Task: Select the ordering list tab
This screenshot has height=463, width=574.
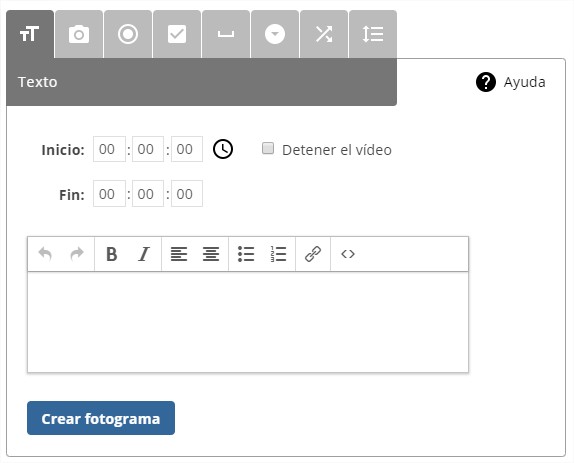Action: coord(373,34)
